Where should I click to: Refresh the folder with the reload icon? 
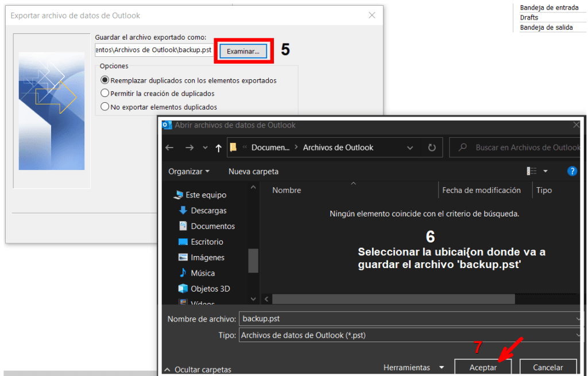(x=432, y=148)
